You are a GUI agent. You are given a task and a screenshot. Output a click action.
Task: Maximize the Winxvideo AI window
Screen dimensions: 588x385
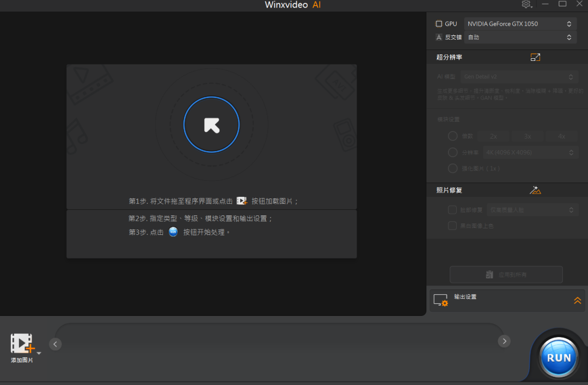click(x=562, y=4)
